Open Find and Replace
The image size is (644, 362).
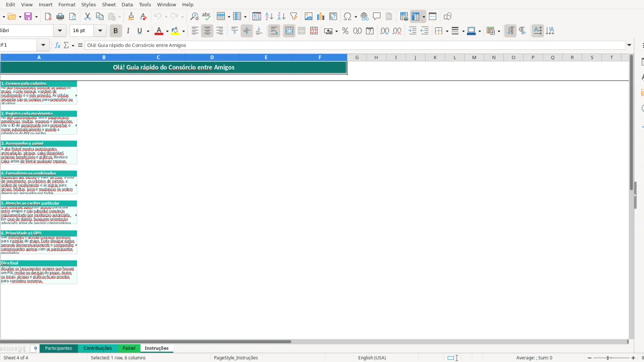tap(194, 17)
